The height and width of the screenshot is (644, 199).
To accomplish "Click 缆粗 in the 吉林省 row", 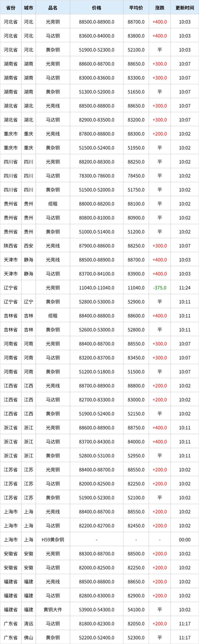I will click(x=53, y=316).
